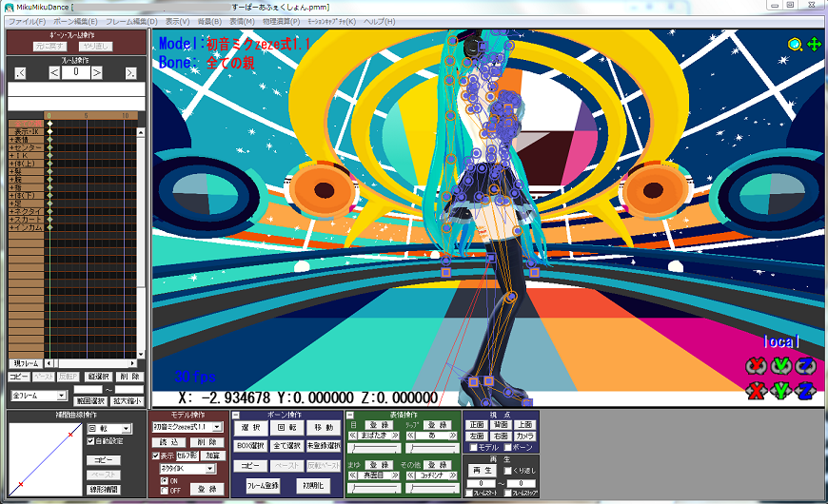Collapse the ボーン操作 panel with minus box
The height and width of the screenshot is (504, 828).
(236, 416)
